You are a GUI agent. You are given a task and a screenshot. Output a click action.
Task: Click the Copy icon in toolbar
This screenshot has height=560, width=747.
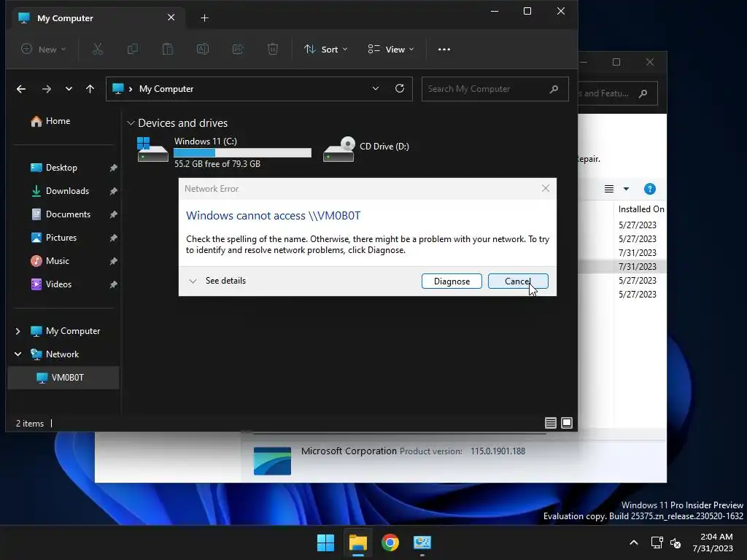click(133, 49)
